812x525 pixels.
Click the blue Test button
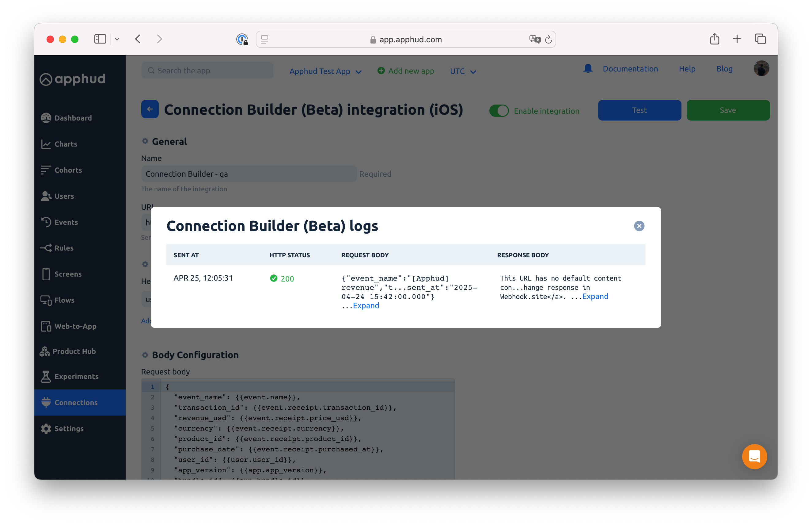pyautogui.click(x=639, y=110)
